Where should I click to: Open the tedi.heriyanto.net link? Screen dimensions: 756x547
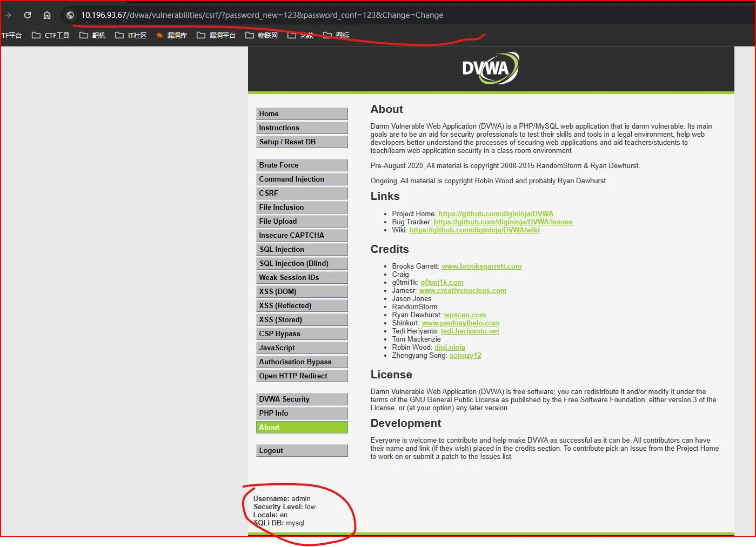tap(470, 331)
